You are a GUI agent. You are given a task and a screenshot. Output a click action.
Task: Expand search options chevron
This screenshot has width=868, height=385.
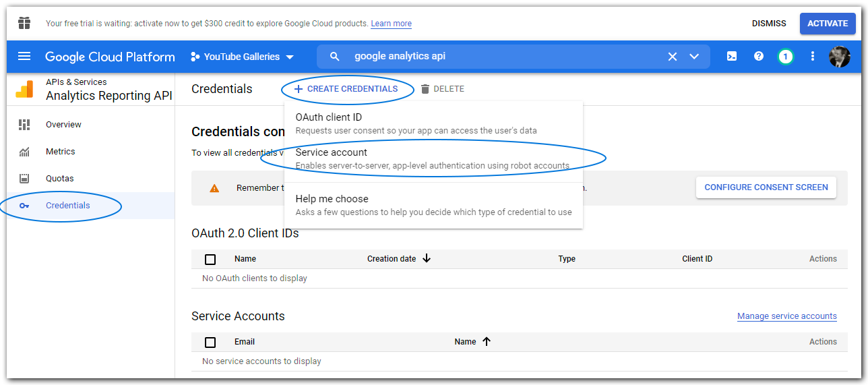point(694,57)
